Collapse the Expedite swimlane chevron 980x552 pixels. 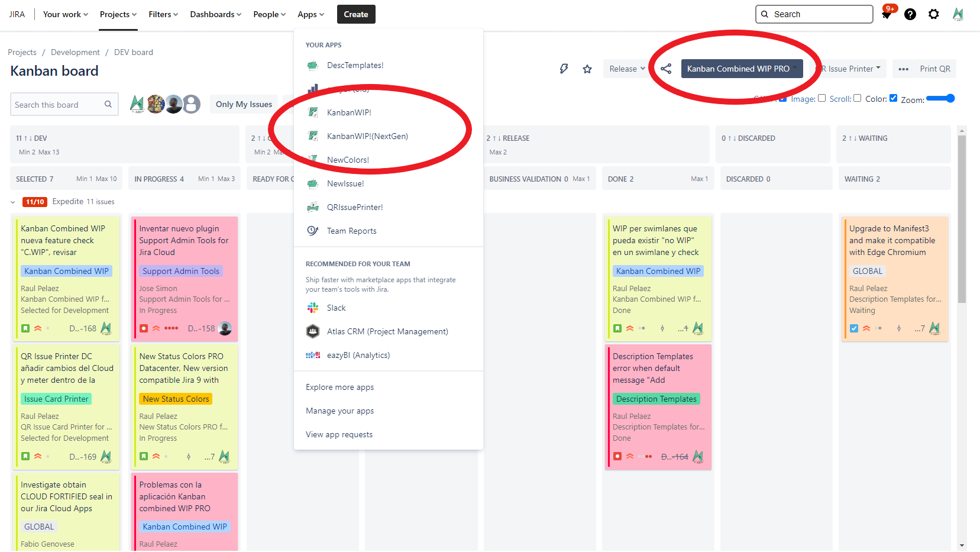[x=13, y=202]
